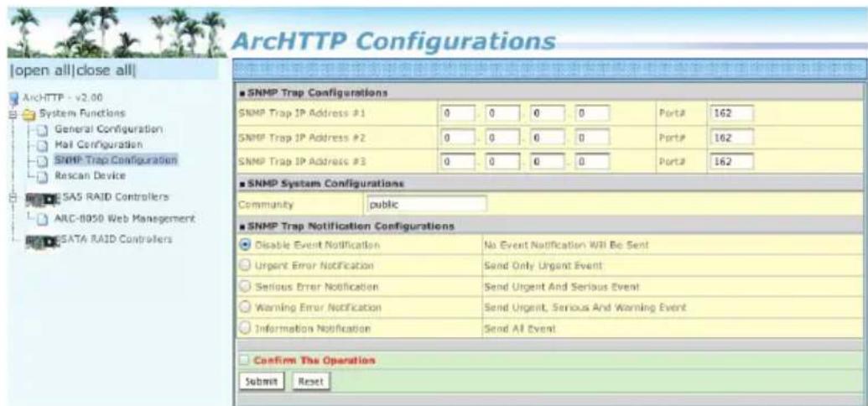This screenshot has height=406, width=868.
Task: Click 'Send Urgent And Serious Event' text
Action: [x=561, y=287]
